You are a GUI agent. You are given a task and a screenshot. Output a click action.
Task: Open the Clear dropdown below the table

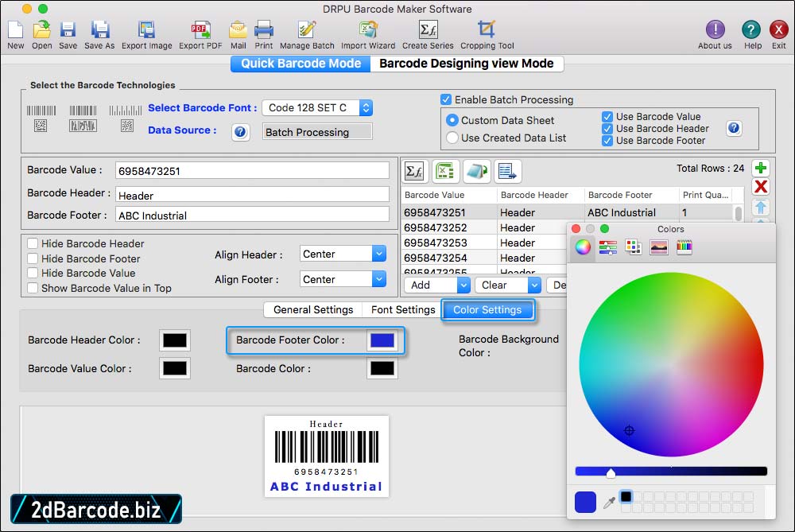(508, 285)
